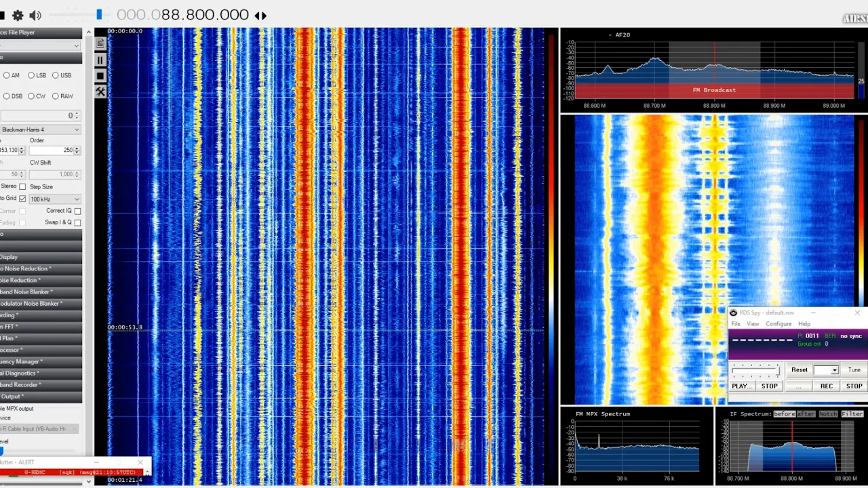The width and height of the screenshot is (868, 488).
Task: Close the ALERT popup window
Action: pyautogui.click(x=140, y=462)
